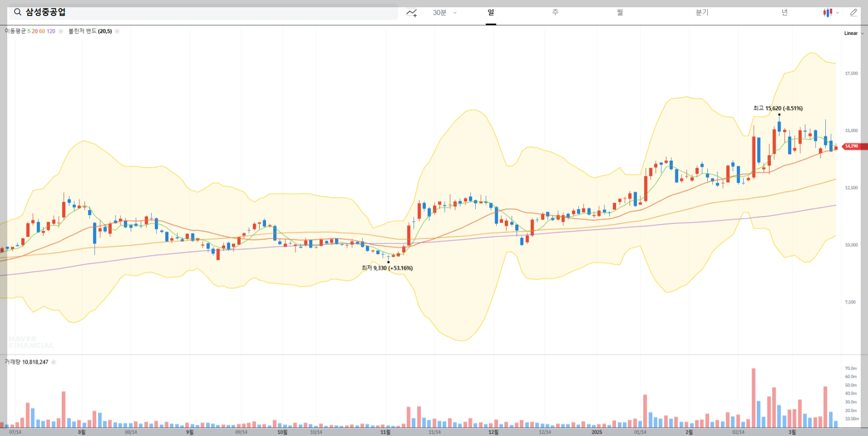This screenshot has height=436, width=868.
Task: Open the Linear scale dropdown
Action: point(854,33)
